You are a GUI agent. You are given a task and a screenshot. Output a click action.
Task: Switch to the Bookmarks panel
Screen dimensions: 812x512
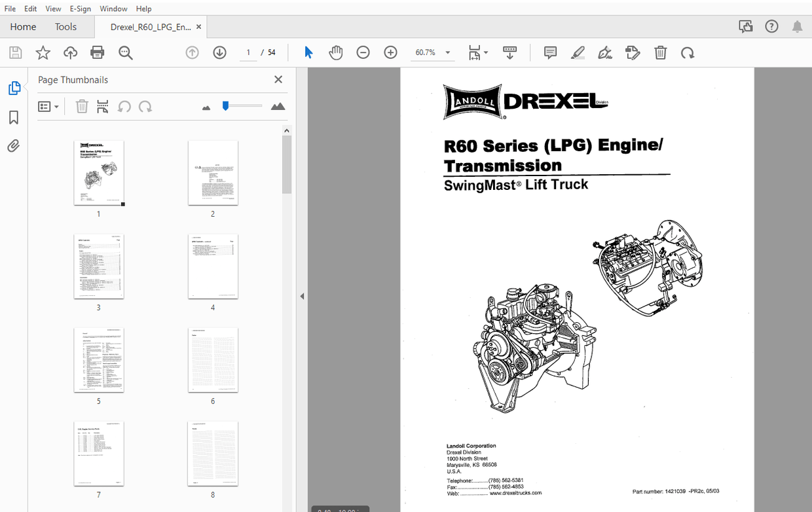point(14,117)
